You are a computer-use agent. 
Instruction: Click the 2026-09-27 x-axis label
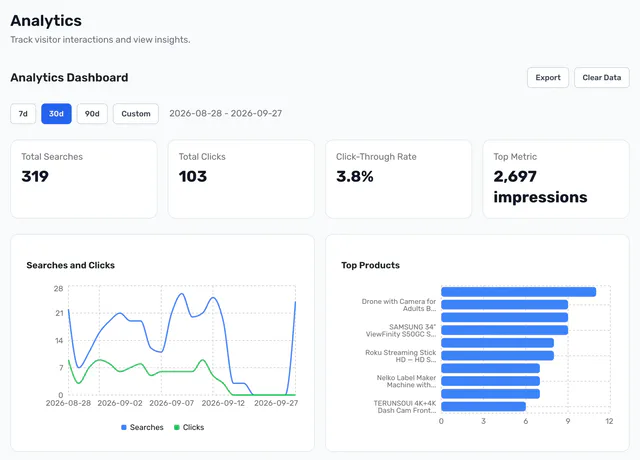click(276, 403)
